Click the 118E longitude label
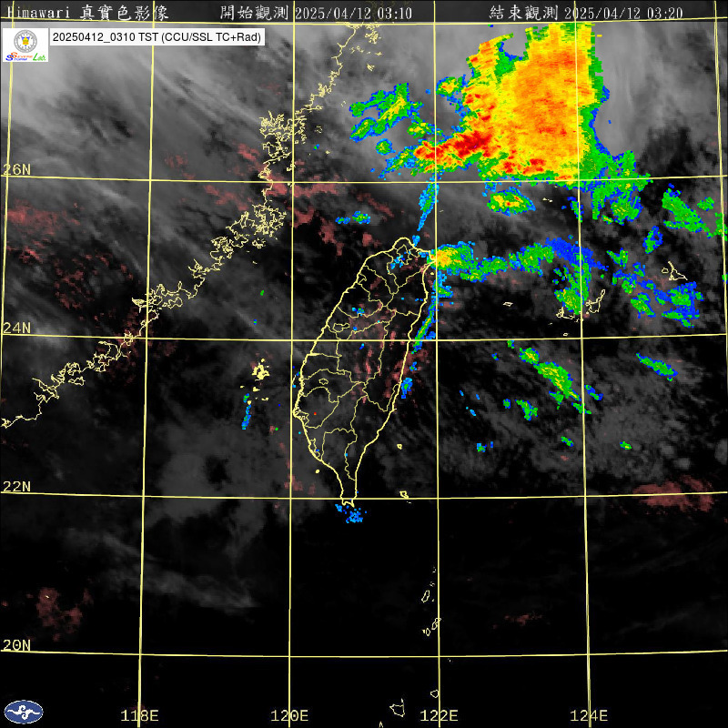Screen dimensions: 728x728 [x=140, y=715]
